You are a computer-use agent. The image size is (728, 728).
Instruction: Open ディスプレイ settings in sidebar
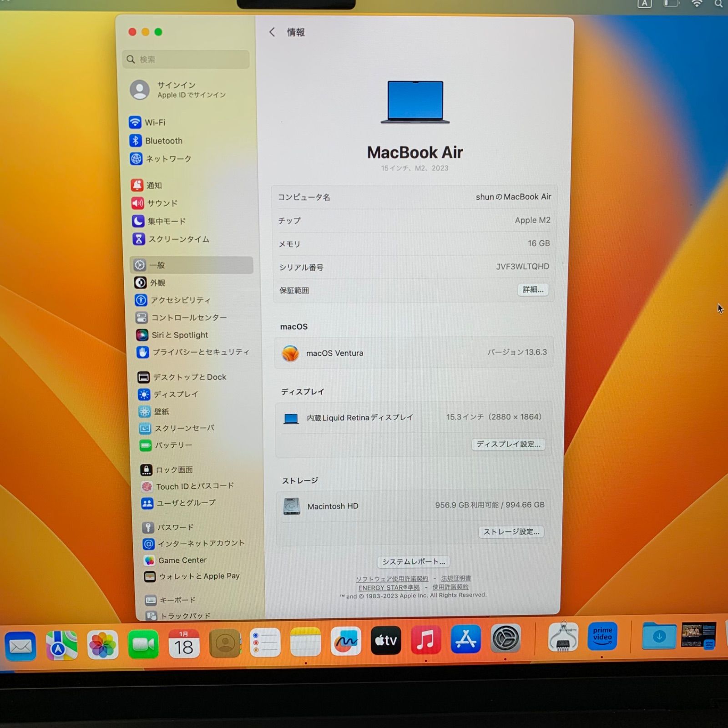(168, 394)
